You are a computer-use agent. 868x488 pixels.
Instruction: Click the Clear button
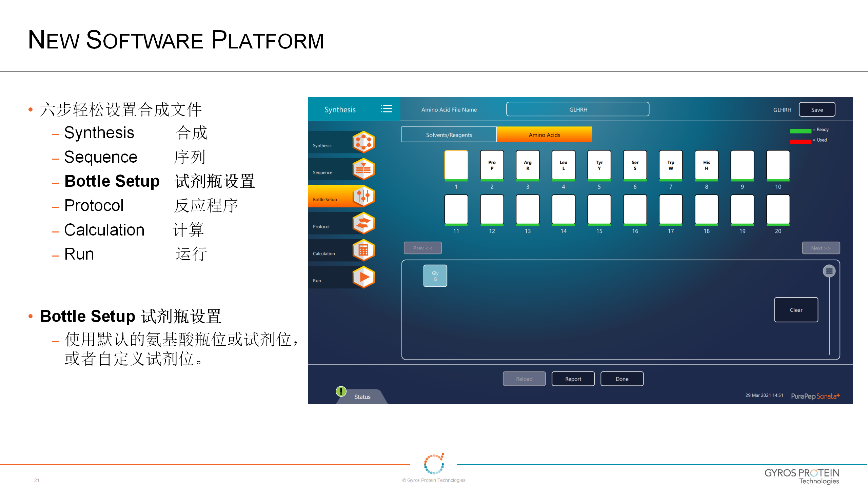[796, 309]
